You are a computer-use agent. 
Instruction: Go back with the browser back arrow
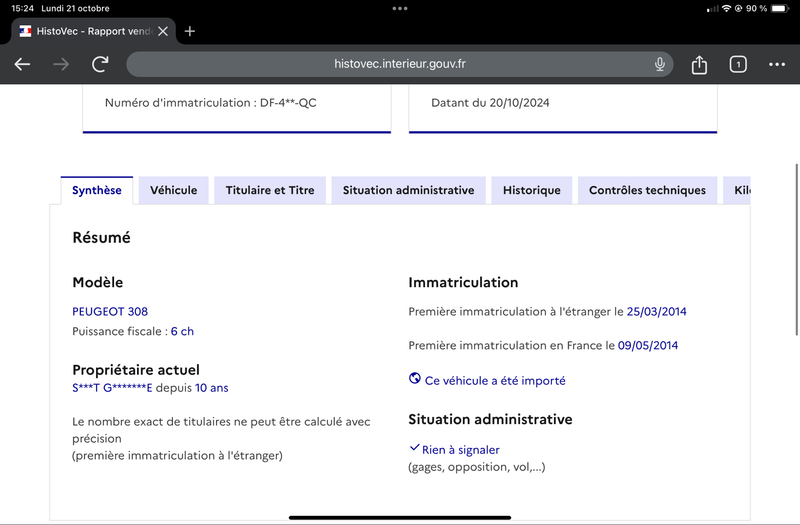[22, 64]
